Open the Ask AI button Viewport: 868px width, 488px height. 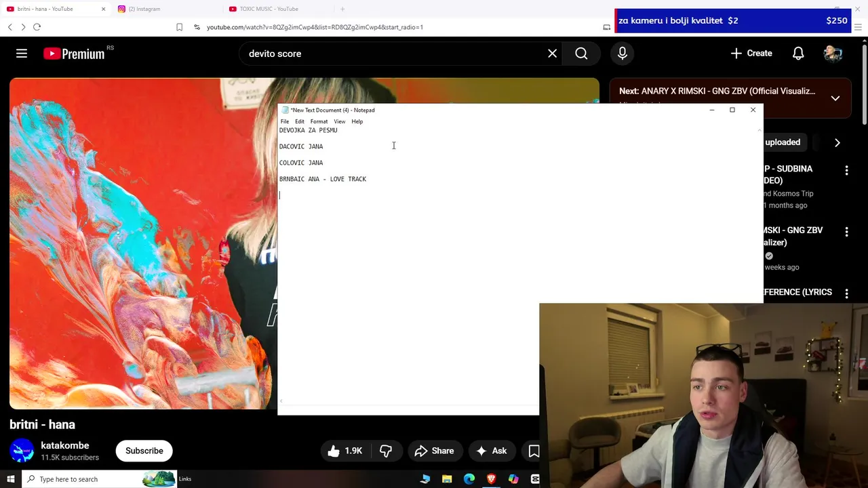point(491,451)
